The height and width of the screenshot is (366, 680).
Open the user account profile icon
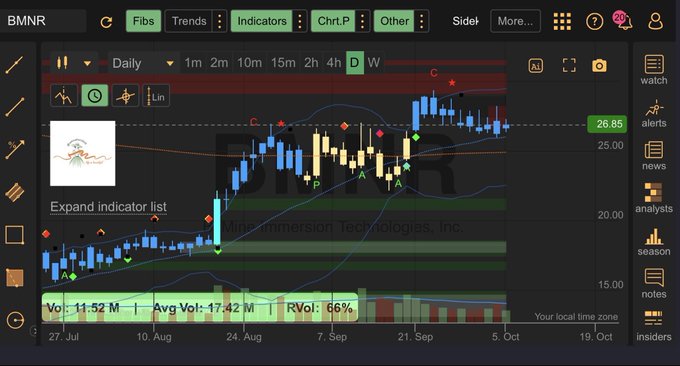(x=655, y=21)
